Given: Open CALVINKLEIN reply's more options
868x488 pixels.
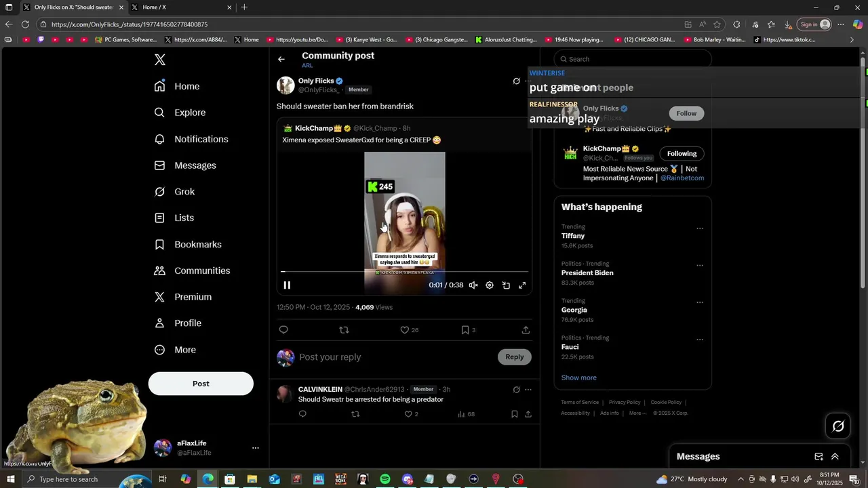Looking at the screenshot, I should coord(528,390).
